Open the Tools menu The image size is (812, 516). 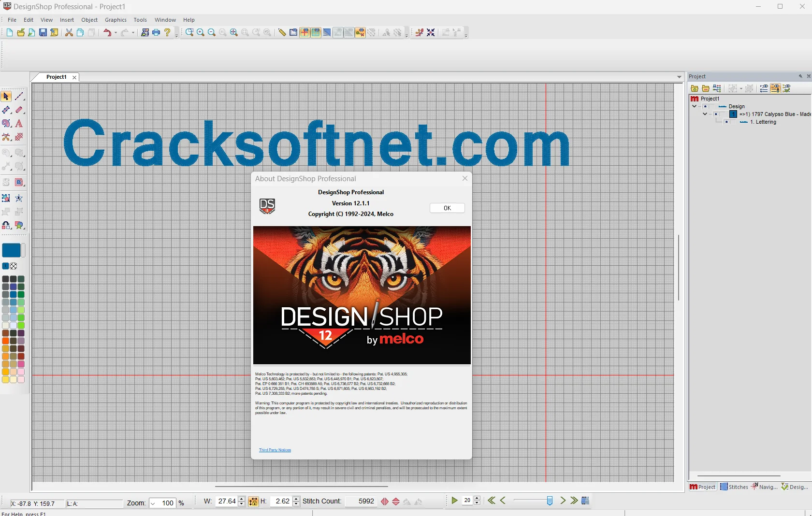(x=140, y=20)
